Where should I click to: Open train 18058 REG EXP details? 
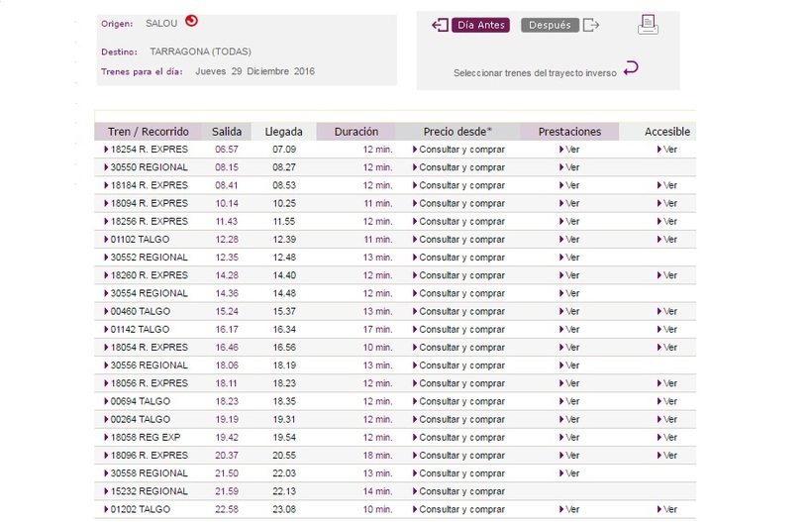[x=145, y=438]
